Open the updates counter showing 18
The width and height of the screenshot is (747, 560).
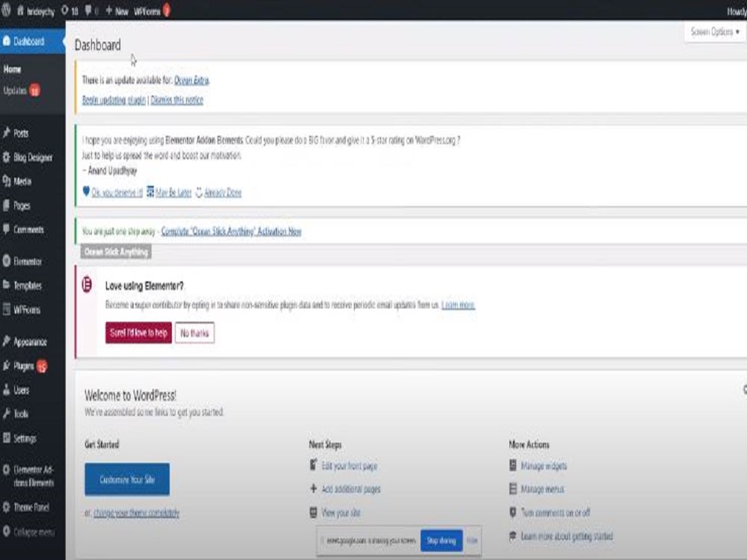tap(69, 10)
